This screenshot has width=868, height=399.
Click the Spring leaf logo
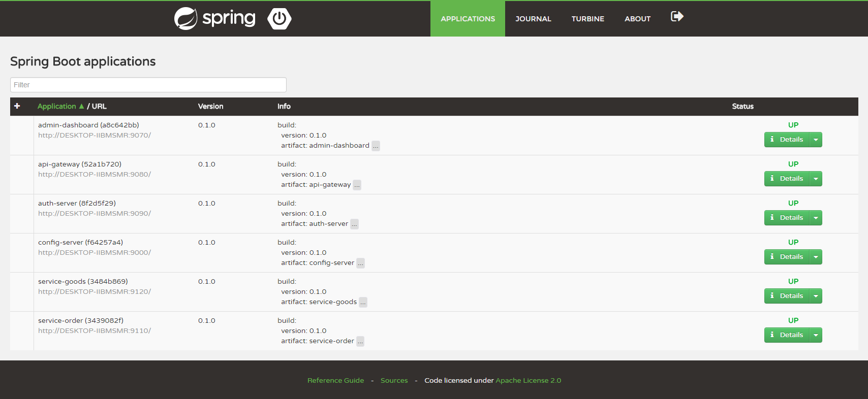(x=185, y=19)
